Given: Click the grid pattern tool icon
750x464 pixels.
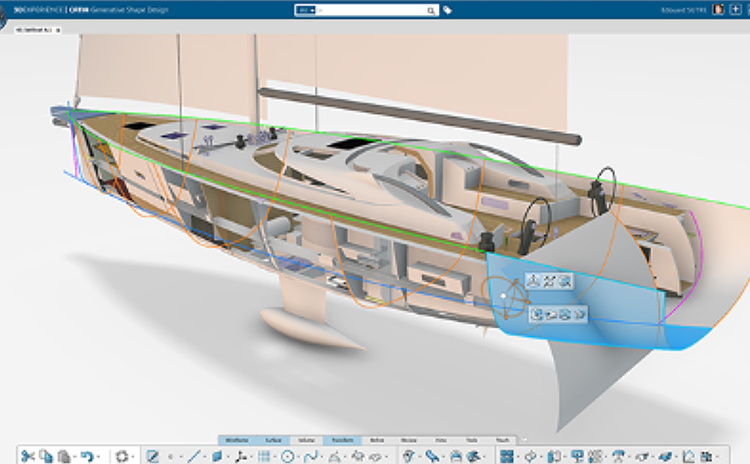Looking at the screenshot, I should point(264,456).
